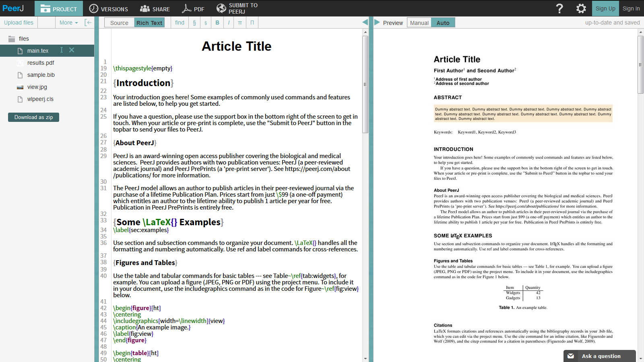The height and width of the screenshot is (362, 644).
Task: Click the ABSTRACT heading in the preview
Action: pos(448,97)
